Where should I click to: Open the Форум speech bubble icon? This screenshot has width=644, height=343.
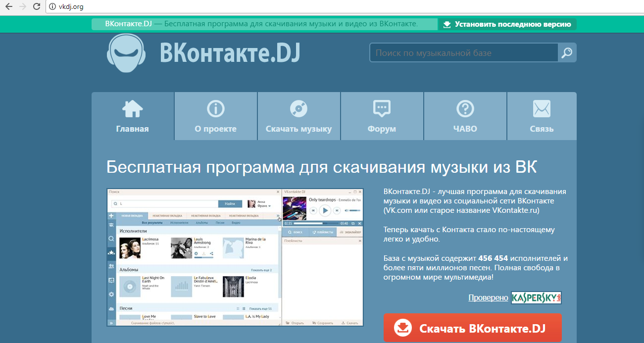tap(382, 109)
